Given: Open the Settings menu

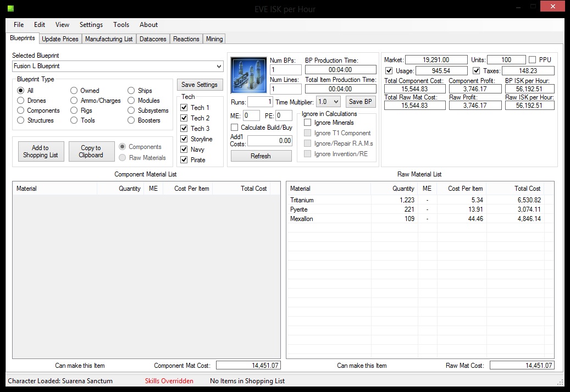Looking at the screenshot, I should tap(91, 25).
